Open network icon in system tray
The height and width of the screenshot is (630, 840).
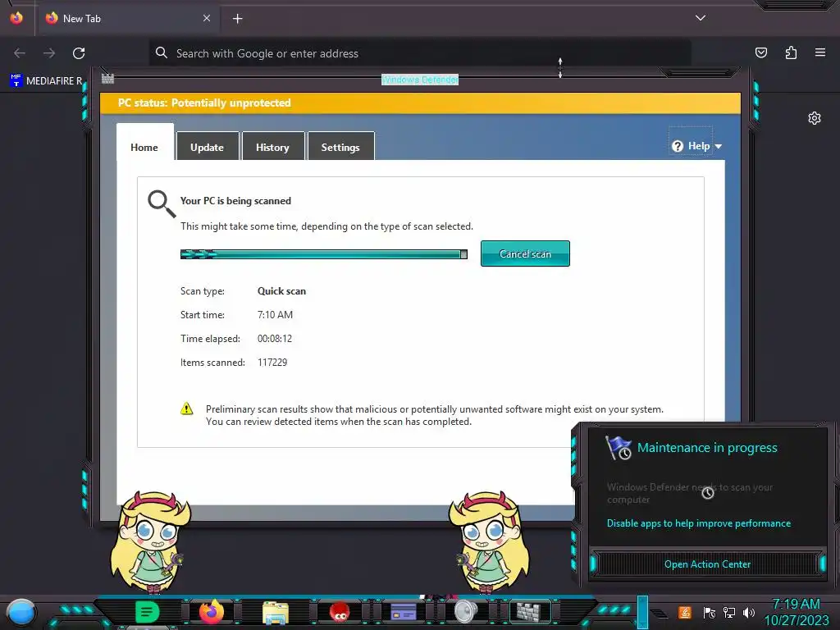pyautogui.click(x=729, y=612)
